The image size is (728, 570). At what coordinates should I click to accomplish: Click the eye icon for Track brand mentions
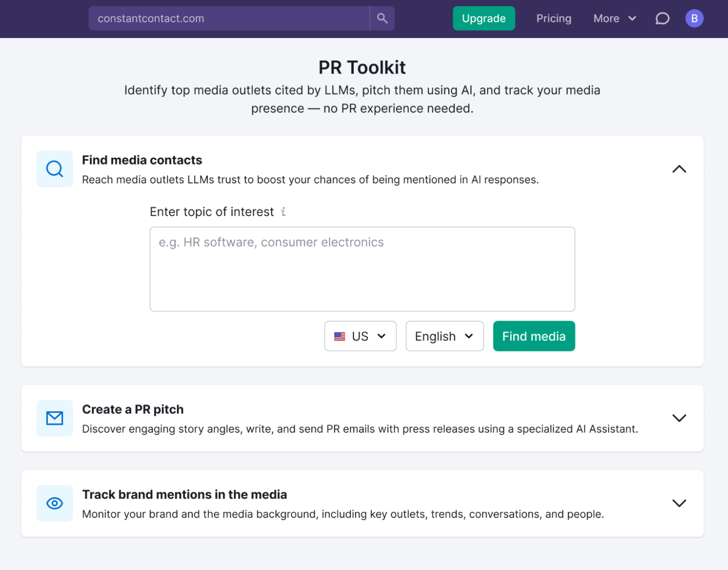(x=55, y=503)
